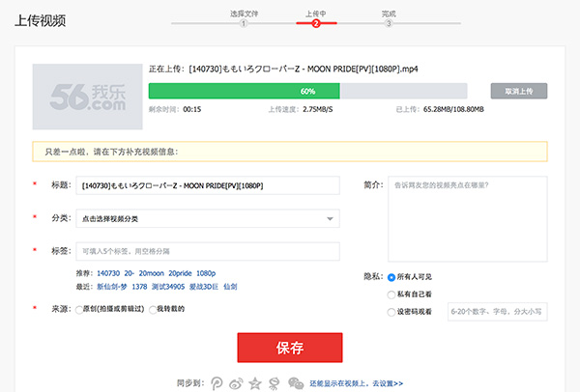The height and width of the screenshot is (392, 580).
Task: Choose 我转载的 as source
Action: tap(153, 310)
